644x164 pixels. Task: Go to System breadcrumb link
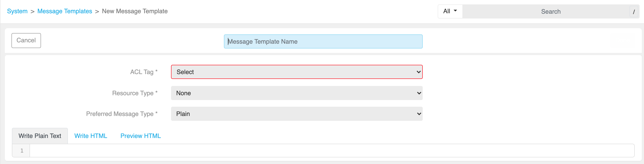pyautogui.click(x=17, y=11)
